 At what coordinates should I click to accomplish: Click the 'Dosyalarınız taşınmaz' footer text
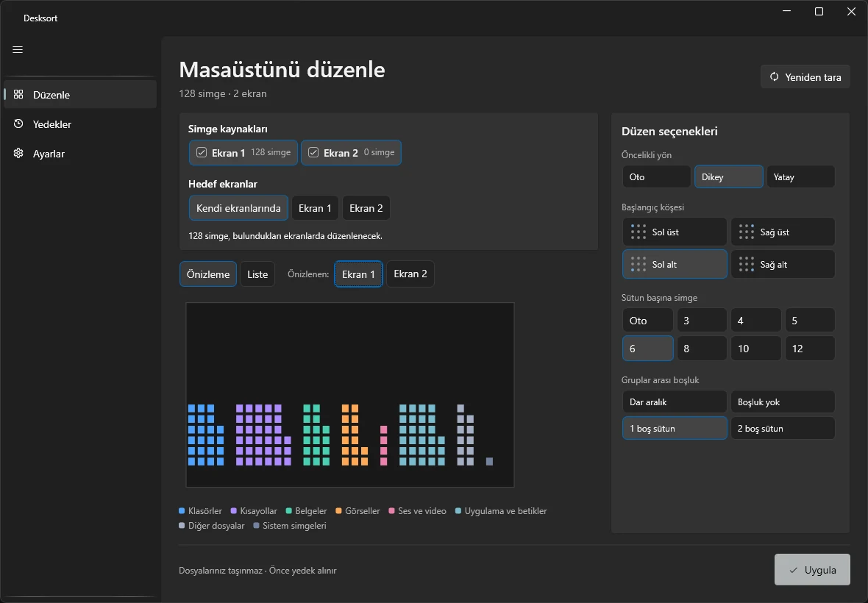(x=221, y=571)
